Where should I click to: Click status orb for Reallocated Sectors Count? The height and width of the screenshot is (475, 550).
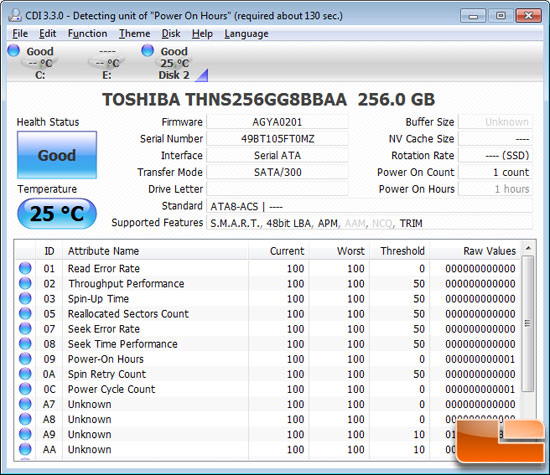[25, 313]
